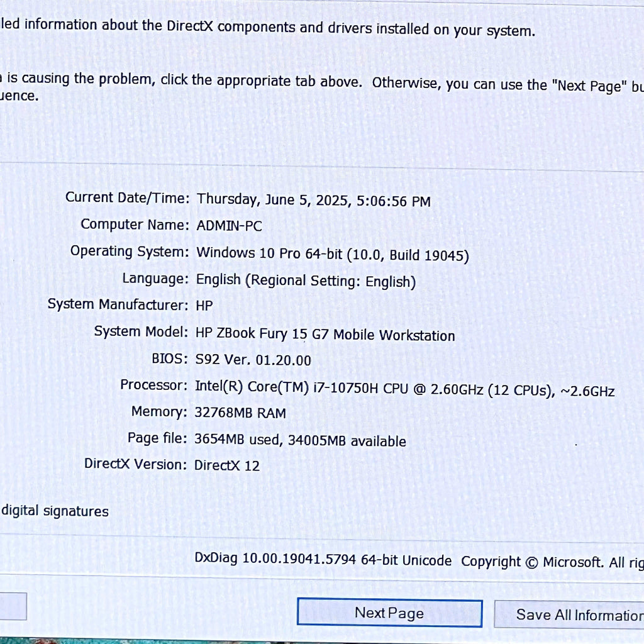This screenshot has height=644, width=644.
Task: Click the Language value English text
Action: point(306,281)
